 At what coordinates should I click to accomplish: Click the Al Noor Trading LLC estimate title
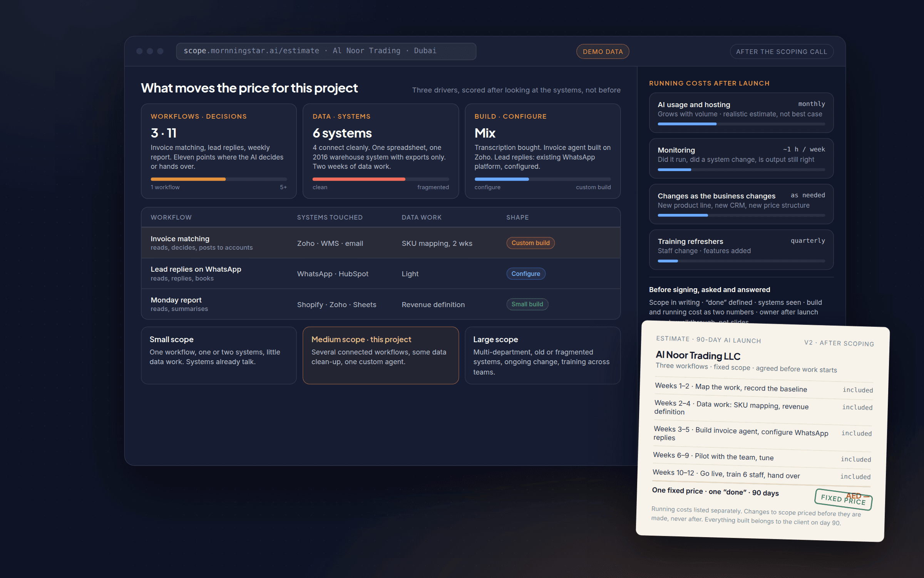[698, 355]
